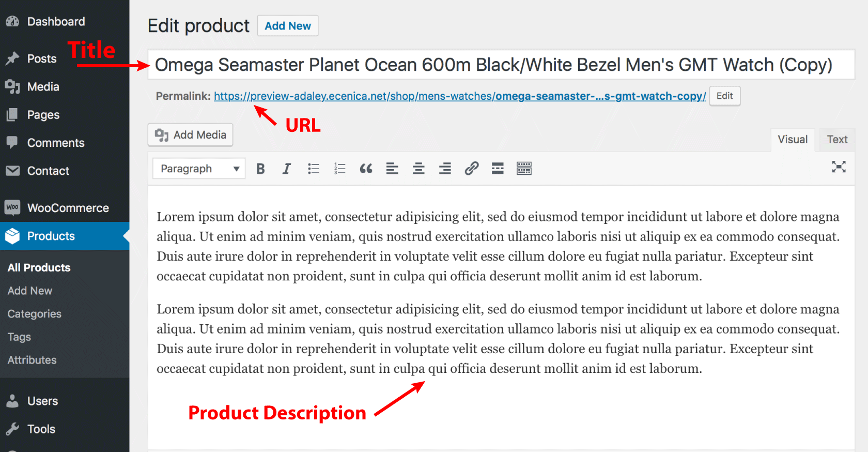Apply italic formatting to text
868x452 pixels.
coord(287,169)
